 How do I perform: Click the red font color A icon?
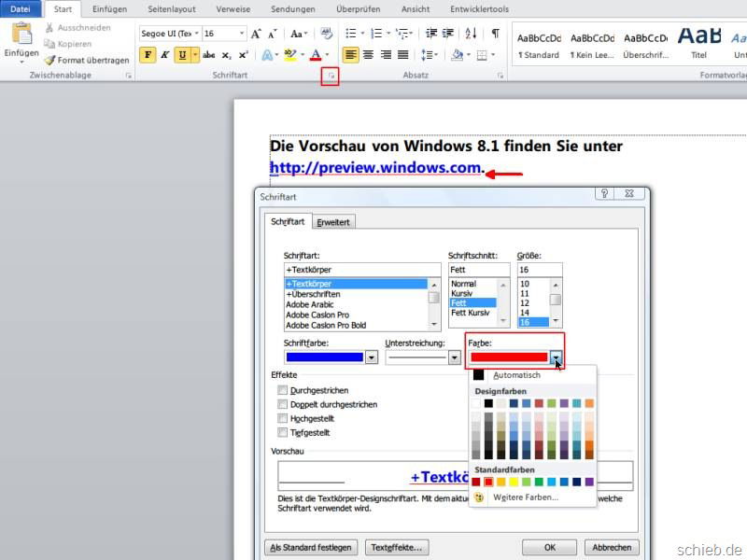coord(316,55)
